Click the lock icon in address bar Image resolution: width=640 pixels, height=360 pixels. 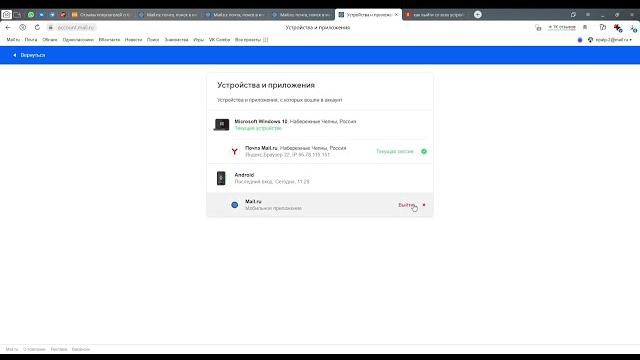(50, 27)
